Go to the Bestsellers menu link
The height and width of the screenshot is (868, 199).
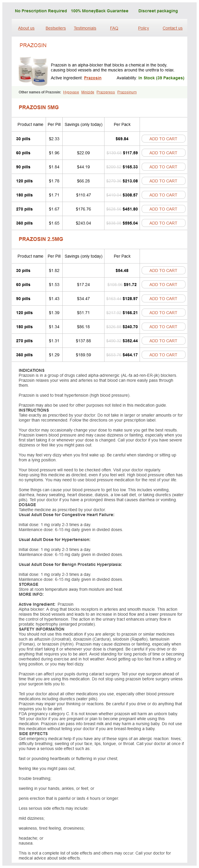point(56,28)
